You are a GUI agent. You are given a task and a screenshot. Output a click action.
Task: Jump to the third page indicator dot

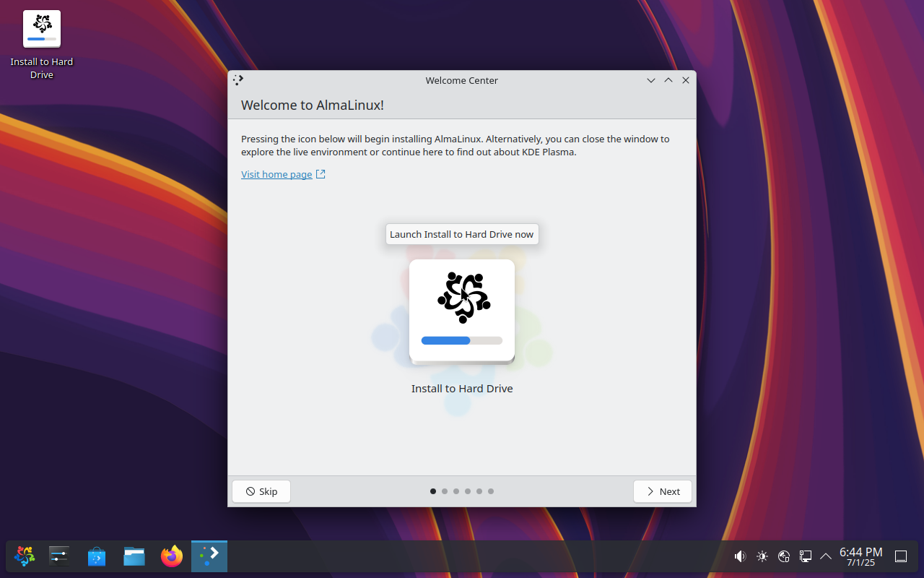point(456,491)
